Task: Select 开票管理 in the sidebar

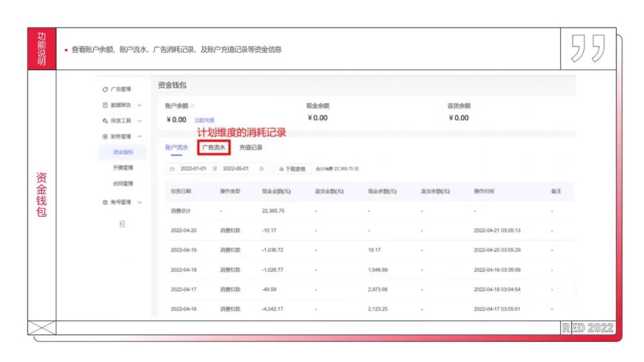Action: [123, 168]
